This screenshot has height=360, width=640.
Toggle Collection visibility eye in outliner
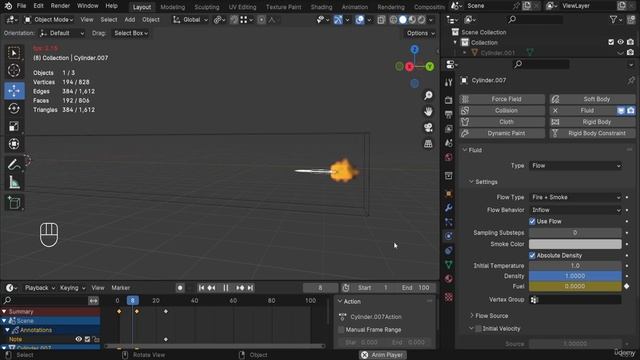pos(620,42)
